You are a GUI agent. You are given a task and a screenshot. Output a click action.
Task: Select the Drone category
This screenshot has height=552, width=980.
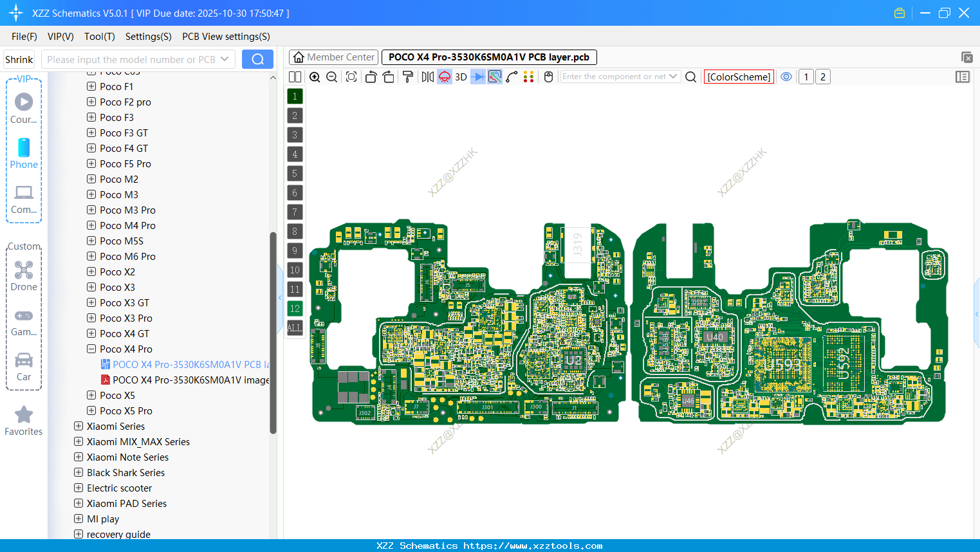click(x=24, y=275)
